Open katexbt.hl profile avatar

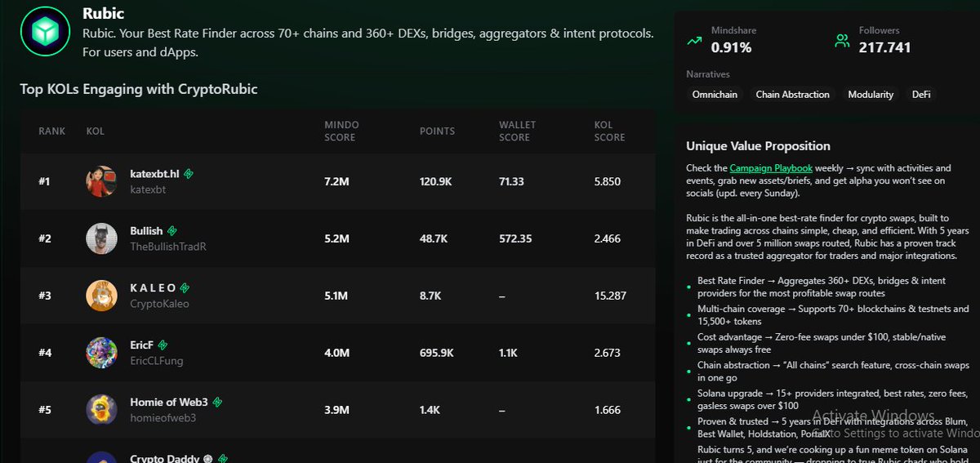(x=101, y=181)
